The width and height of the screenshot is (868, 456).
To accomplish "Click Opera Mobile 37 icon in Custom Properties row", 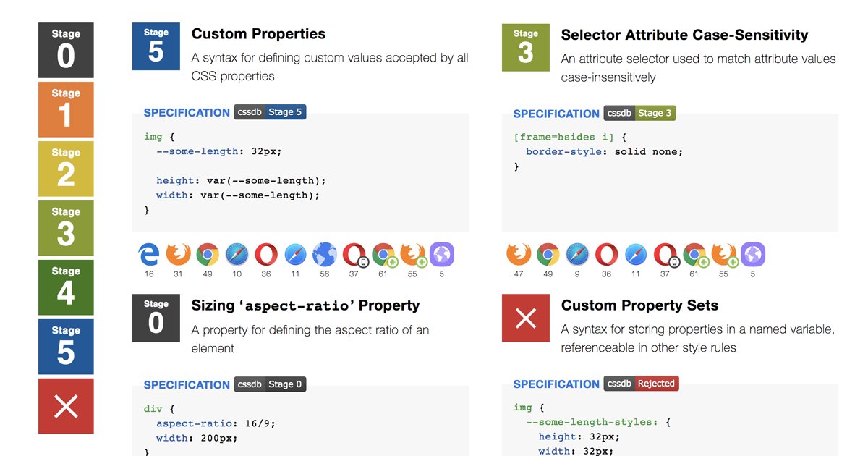I will point(354,255).
